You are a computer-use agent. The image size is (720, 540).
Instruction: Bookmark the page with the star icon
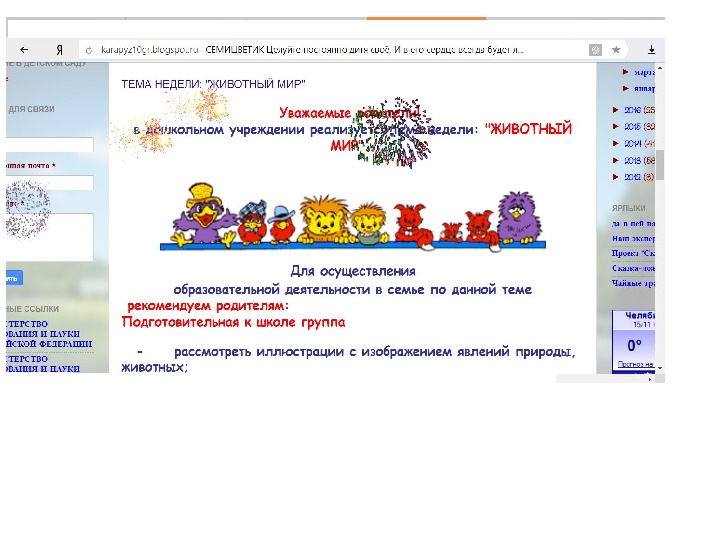point(616,50)
